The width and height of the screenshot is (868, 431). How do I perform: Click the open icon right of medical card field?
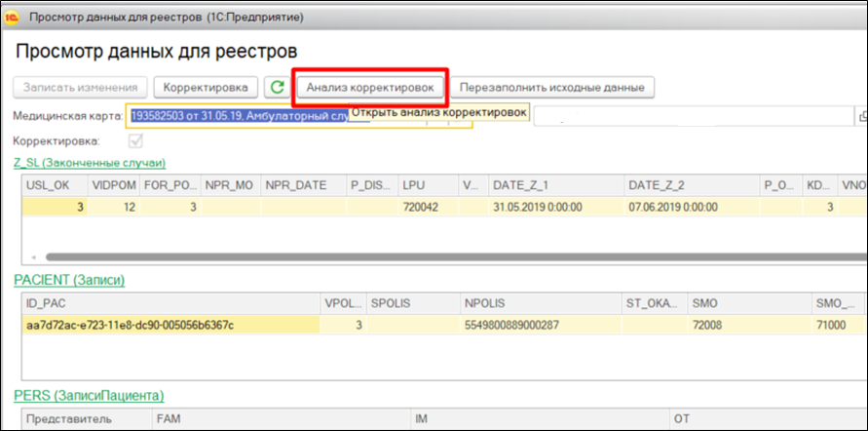861,115
